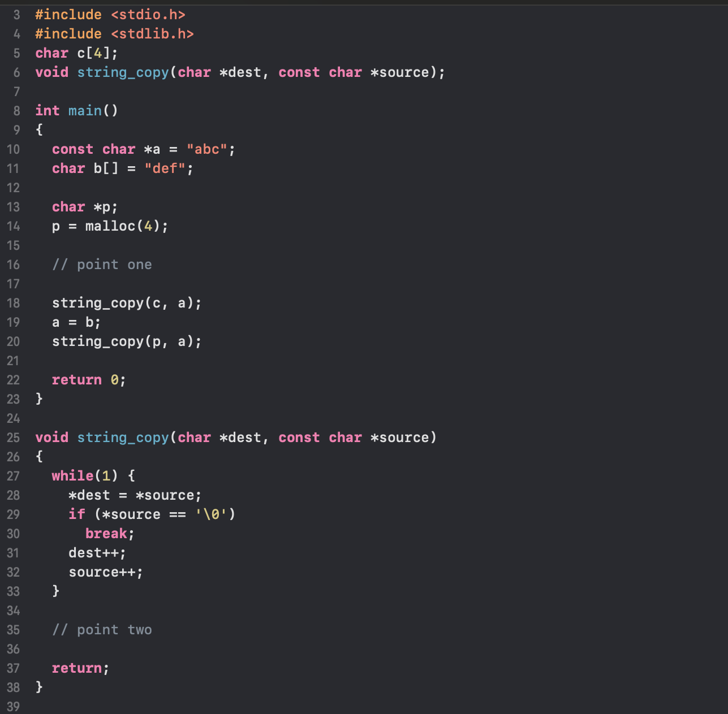Click the #include <stdlib.h> directive
728x714 pixels.
tap(114, 34)
